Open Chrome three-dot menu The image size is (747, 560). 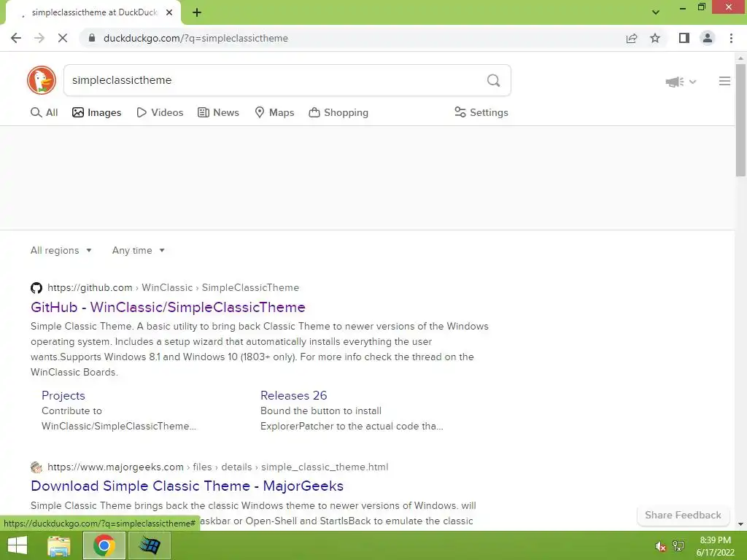coord(731,38)
